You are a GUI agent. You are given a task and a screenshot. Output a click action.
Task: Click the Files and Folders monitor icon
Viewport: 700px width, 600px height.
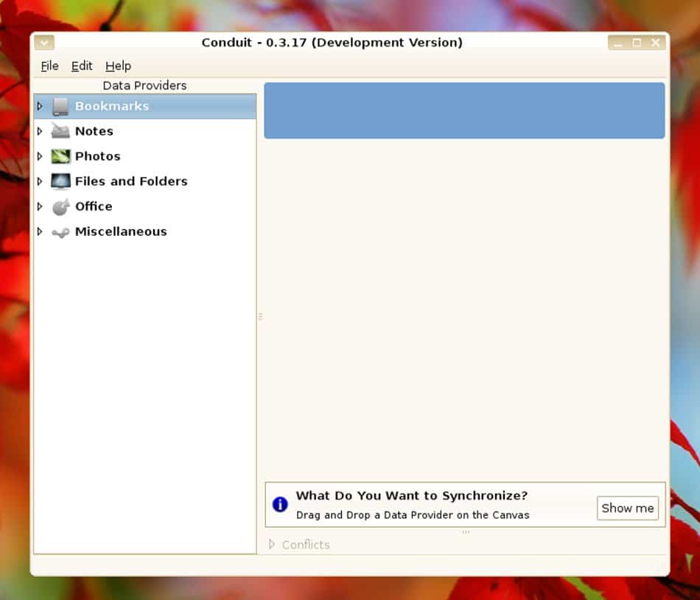tap(60, 182)
